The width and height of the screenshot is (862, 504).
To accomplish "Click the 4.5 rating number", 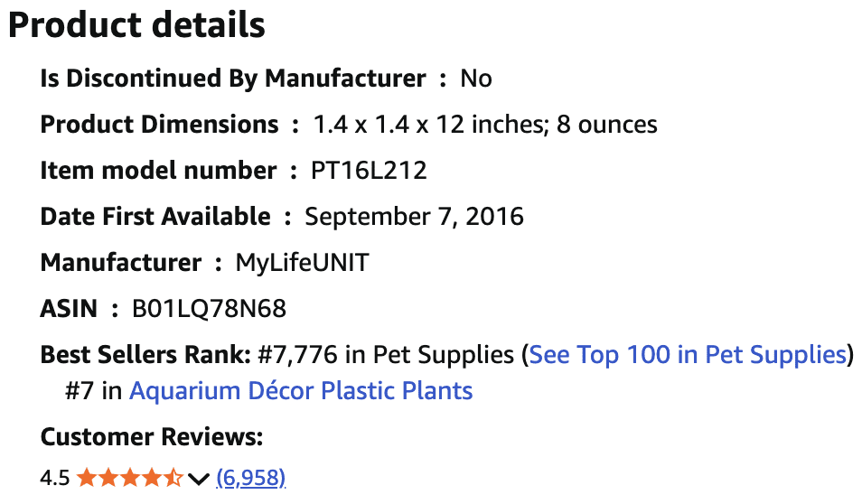I will point(55,478).
